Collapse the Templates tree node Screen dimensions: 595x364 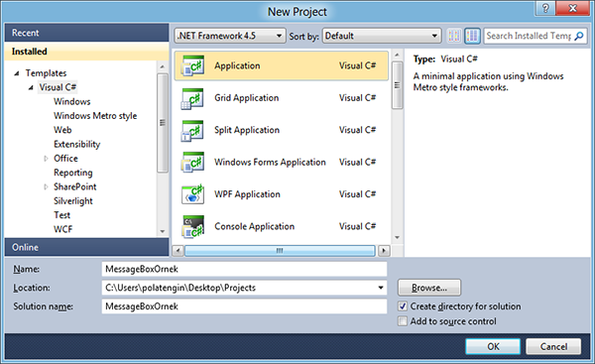point(16,73)
